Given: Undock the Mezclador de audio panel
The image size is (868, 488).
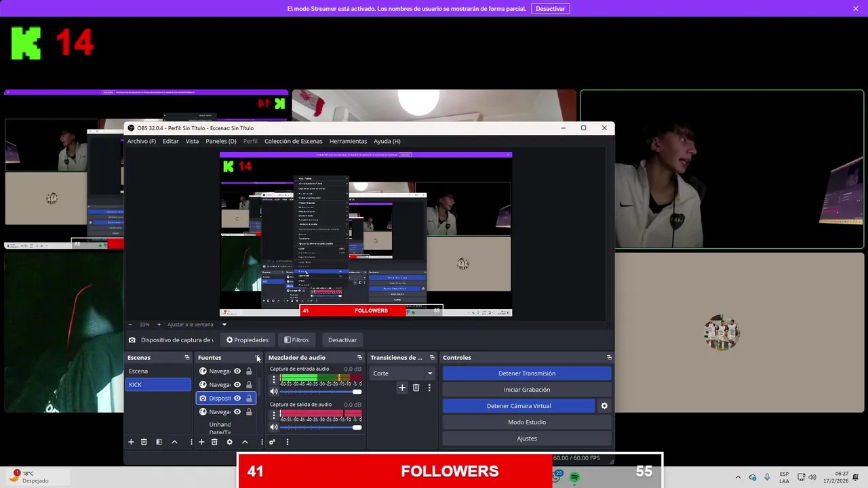Looking at the screenshot, I should pos(359,357).
